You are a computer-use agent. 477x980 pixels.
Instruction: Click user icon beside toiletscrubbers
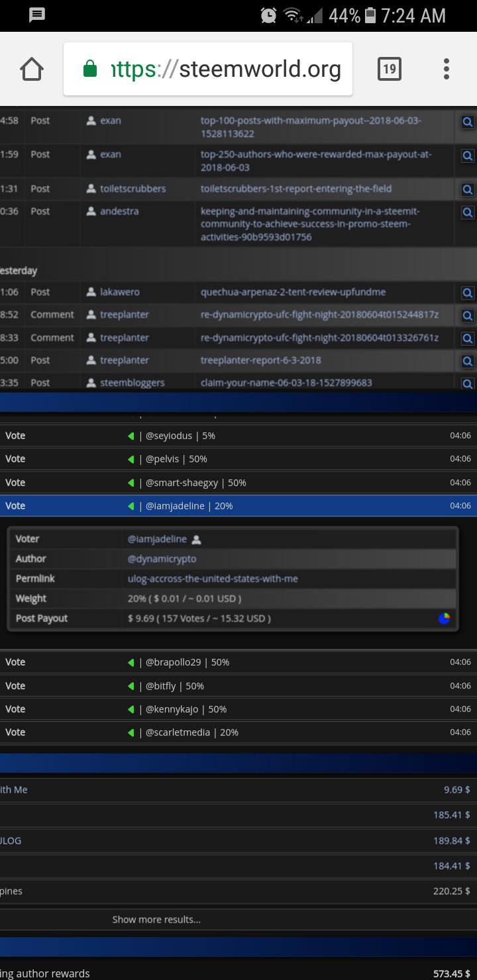click(91, 189)
